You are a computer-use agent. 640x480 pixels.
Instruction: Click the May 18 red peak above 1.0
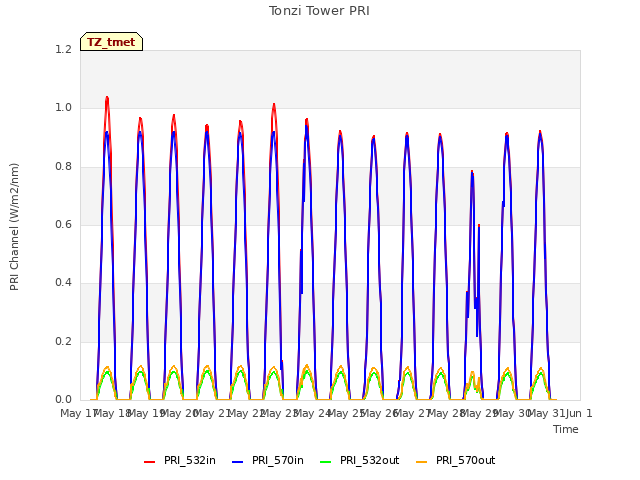(107, 98)
